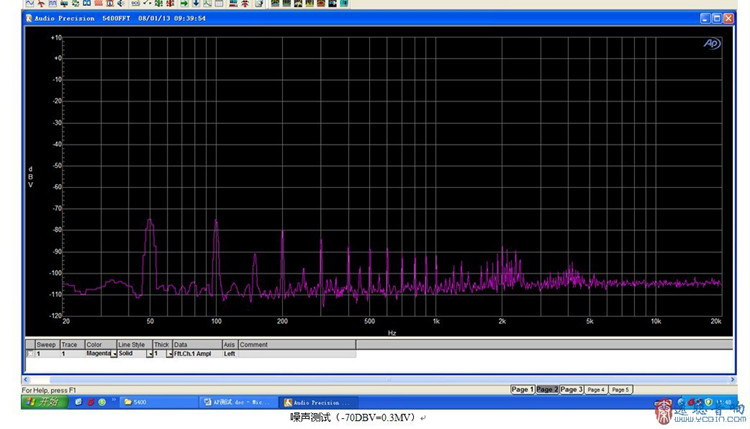750x429 pixels.
Task: Switch to the Page 4 tab
Action: [x=596, y=390]
